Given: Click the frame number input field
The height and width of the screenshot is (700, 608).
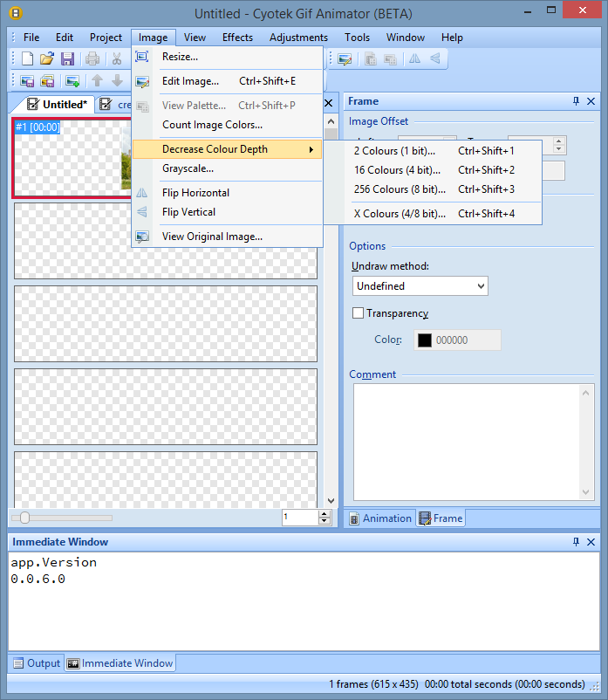Looking at the screenshot, I should pyautogui.click(x=300, y=518).
